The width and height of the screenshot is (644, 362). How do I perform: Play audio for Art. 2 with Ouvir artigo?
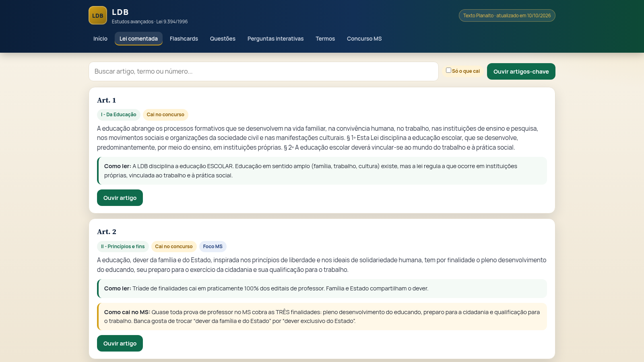point(120,343)
